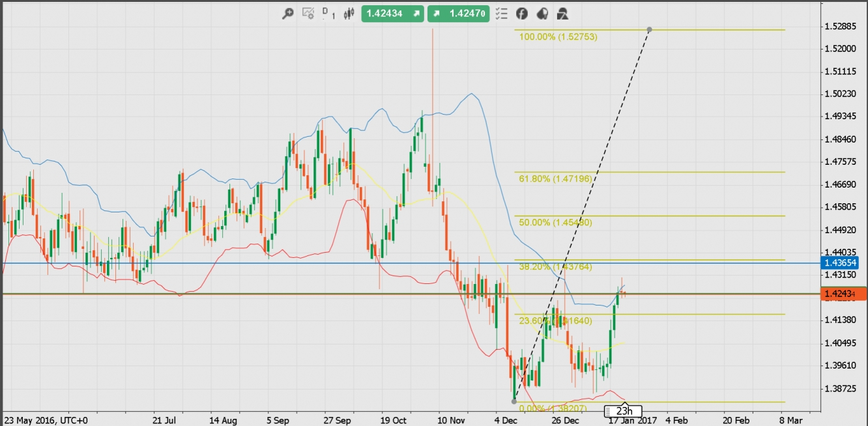Click the zoom magnifier icon
Image resolution: width=868 pixels, height=426 pixels.
point(287,13)
